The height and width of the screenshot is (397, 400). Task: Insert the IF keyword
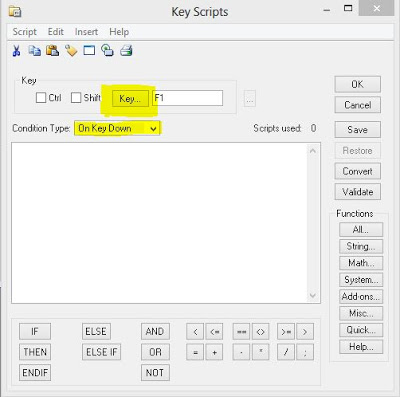[x=35, y=332]
